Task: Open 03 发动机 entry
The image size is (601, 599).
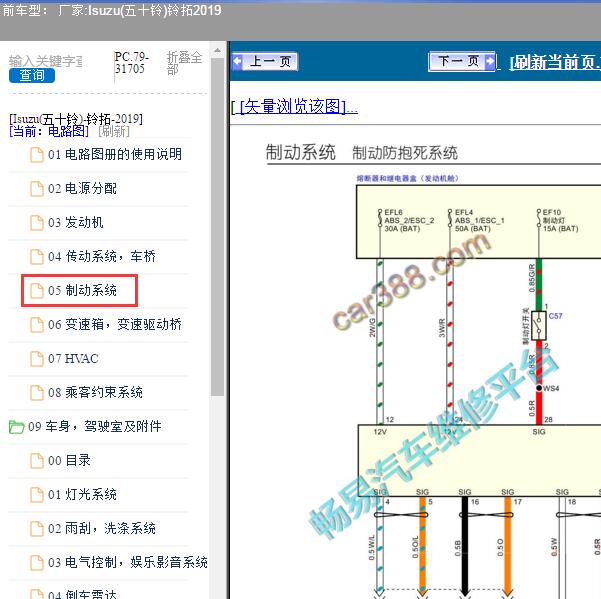Action: tap(76, 222)
